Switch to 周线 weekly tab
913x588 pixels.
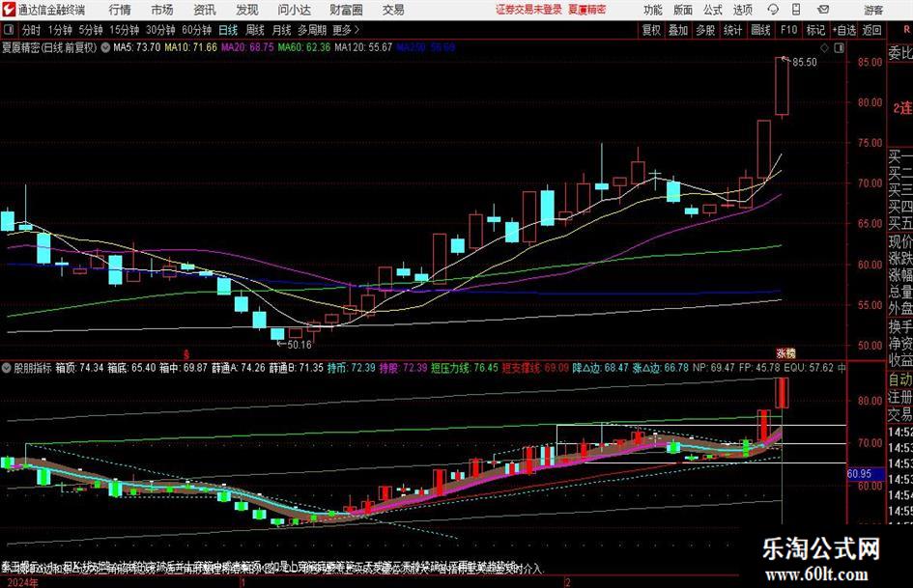(254, 30)
